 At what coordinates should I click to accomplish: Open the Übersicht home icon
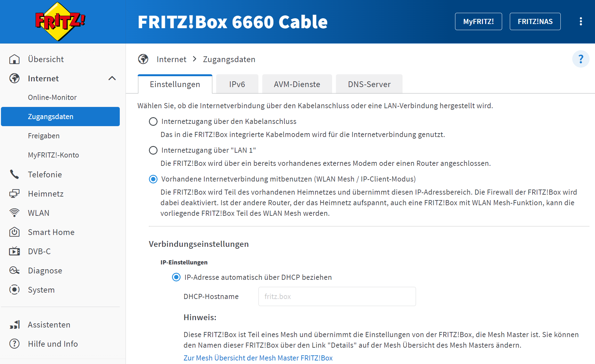[14, 59]
